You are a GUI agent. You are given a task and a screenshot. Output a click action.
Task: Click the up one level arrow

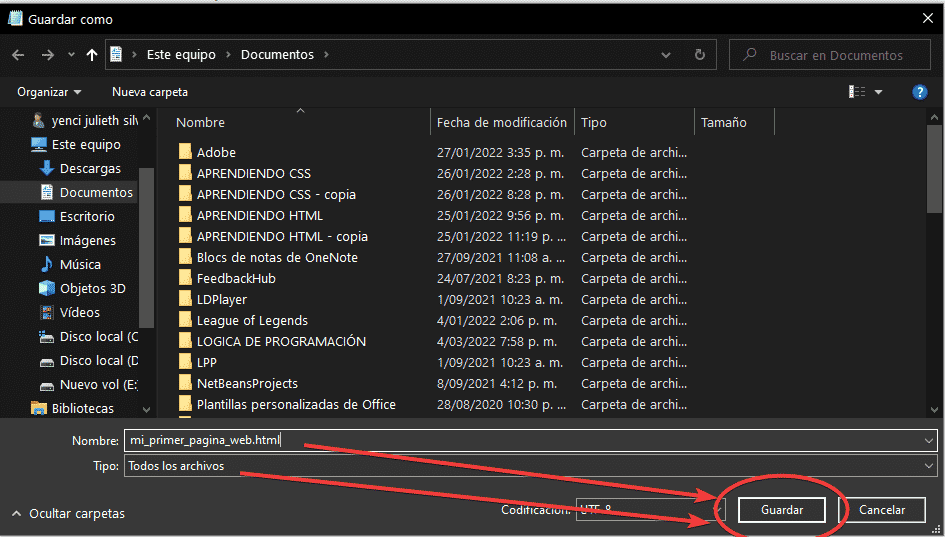pyautogui.click(x=92, y=55)
